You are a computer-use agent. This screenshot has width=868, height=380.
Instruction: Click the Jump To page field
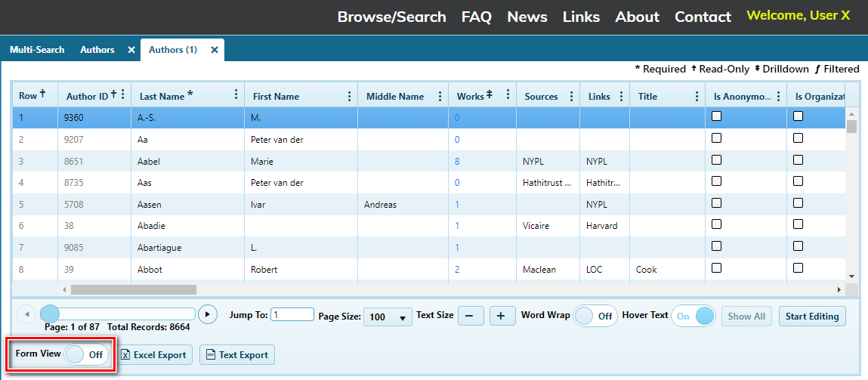(x=292, y=315)
